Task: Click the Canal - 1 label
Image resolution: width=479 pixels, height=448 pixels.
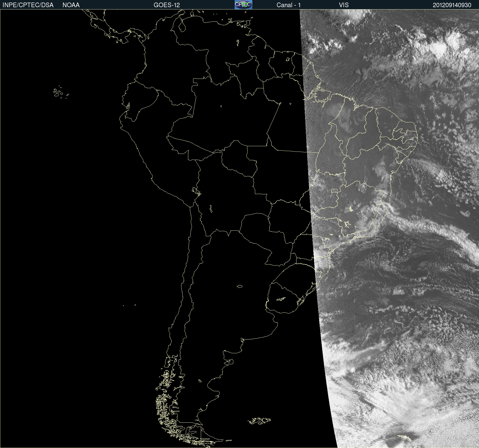Action: pos(289,5)
